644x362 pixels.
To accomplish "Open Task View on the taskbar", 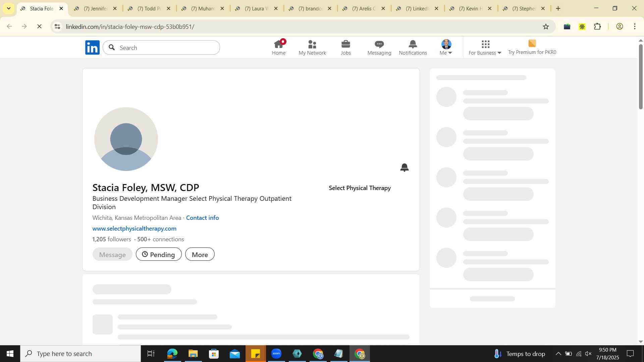I will [x=151, y=354].
